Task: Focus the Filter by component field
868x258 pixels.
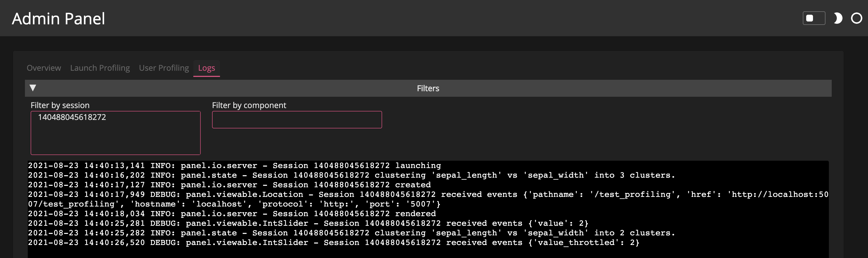Action: pos(297,120)
